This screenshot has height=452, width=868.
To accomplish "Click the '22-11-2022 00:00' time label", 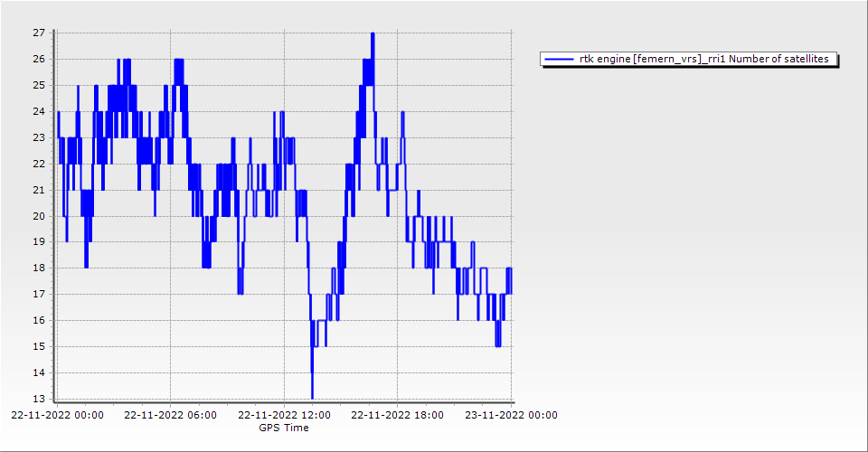I will [x=57, y=416].
